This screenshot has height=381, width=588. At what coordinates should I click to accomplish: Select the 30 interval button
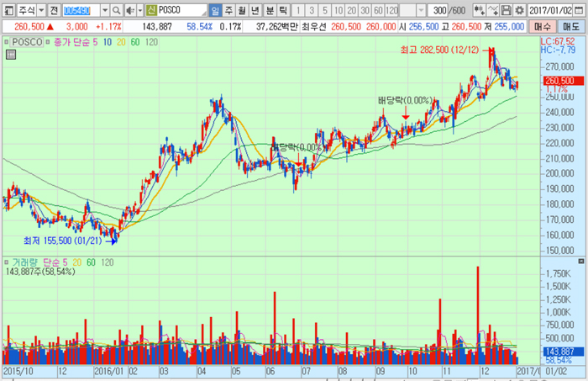click(365, 10)
